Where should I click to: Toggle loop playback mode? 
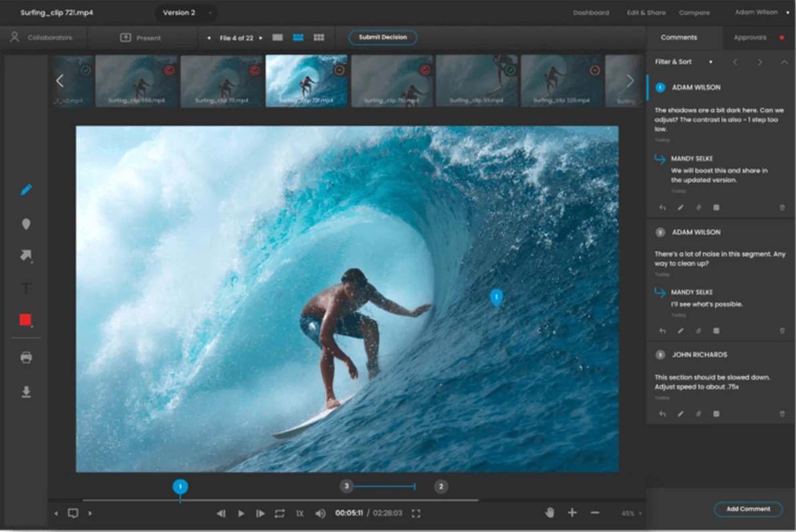[281, 513]
